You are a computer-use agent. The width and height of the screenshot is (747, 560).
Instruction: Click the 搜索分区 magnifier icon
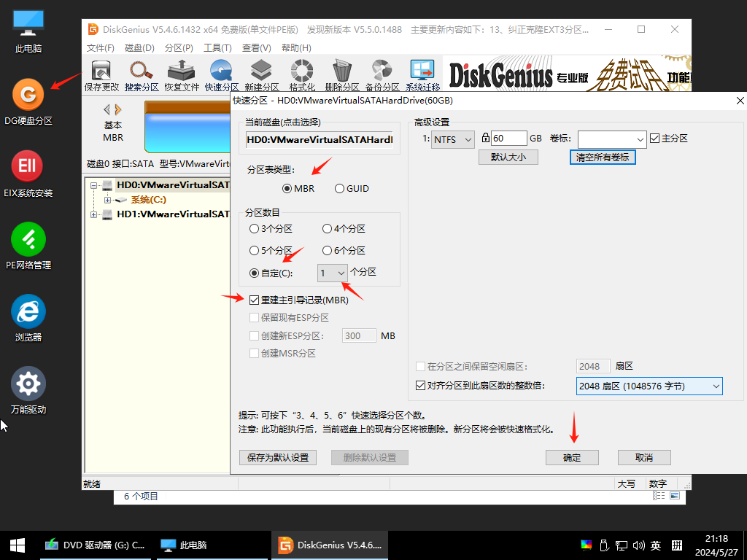[x=142, y=75]
